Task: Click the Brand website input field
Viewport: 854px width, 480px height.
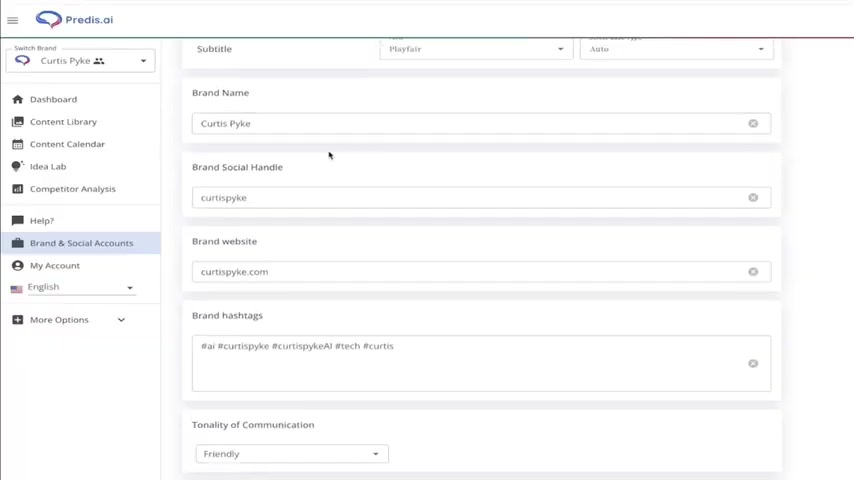Action: click(481, 272)
